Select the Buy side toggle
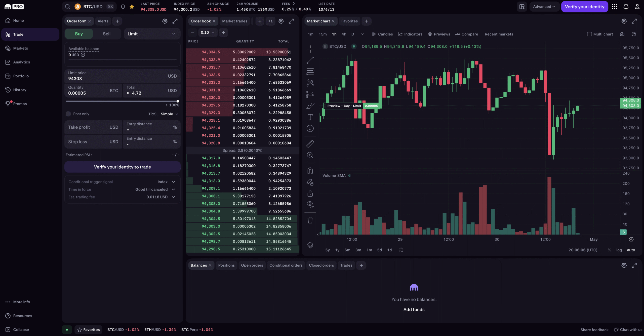The width and height of the screenshot is (644, 336). coord(79,34)
